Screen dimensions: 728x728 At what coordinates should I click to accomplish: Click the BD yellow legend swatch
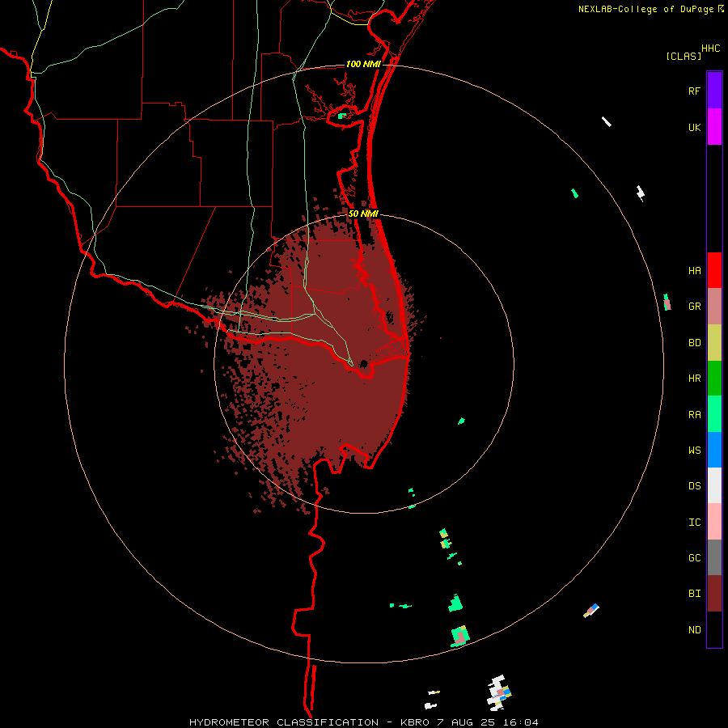pos(714,343)
